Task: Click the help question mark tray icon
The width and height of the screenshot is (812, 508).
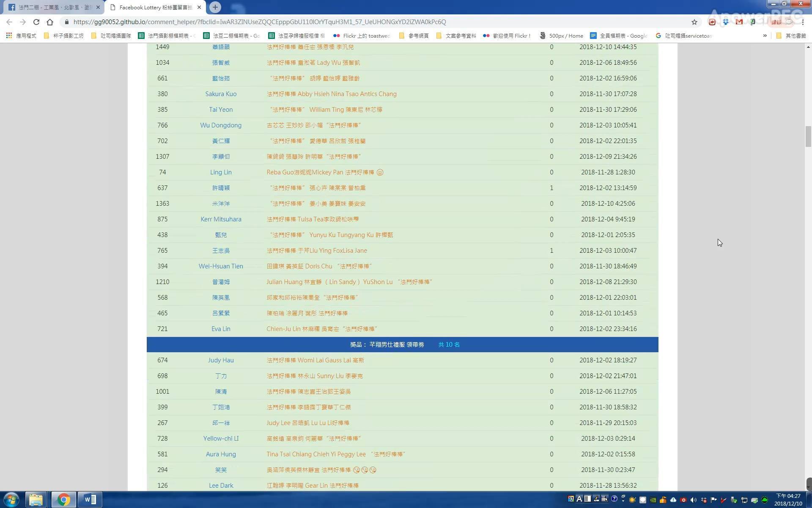Action: tap(614, 499)
